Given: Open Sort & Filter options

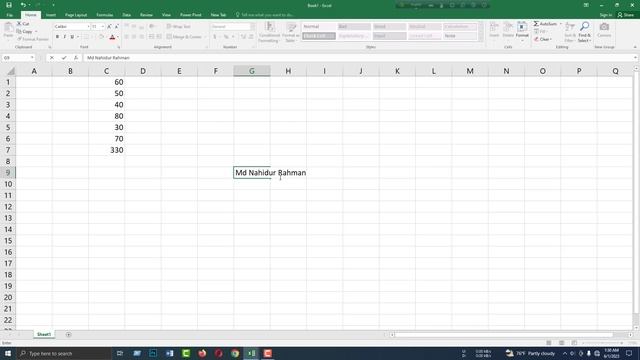Looking at the screenshot, I should click(x=569, y=32).
